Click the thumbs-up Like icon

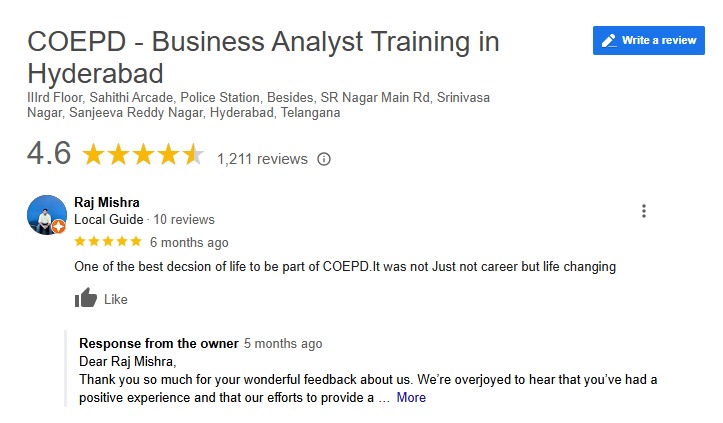86,298
